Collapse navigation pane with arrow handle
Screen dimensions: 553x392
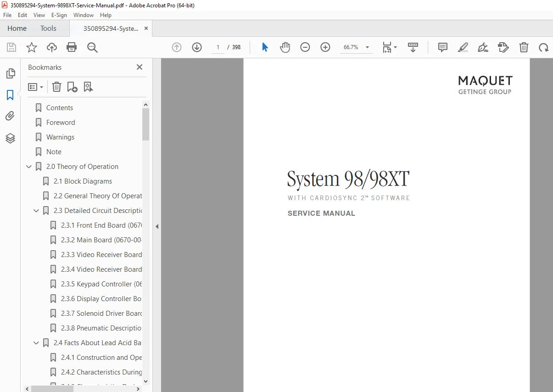pos(156,226)
